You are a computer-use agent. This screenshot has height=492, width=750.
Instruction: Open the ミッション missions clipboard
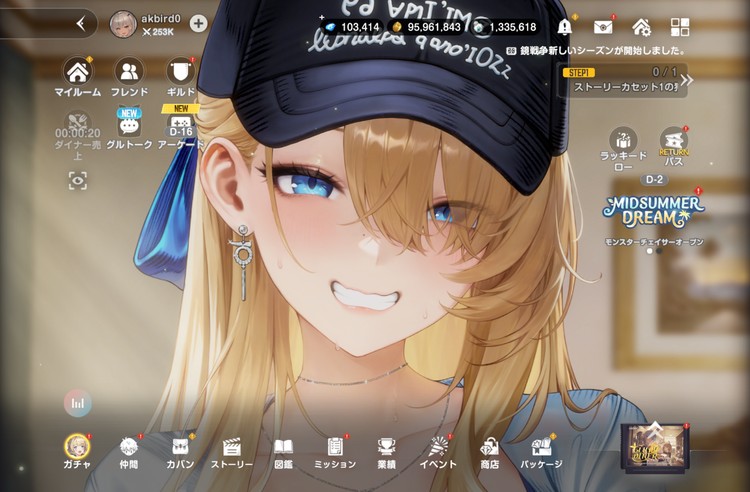[335, 453]
